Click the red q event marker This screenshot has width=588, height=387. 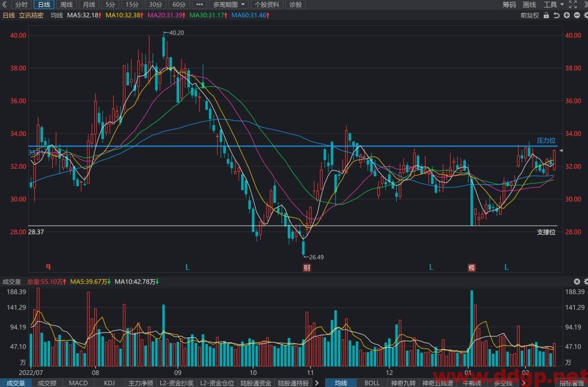48,266
